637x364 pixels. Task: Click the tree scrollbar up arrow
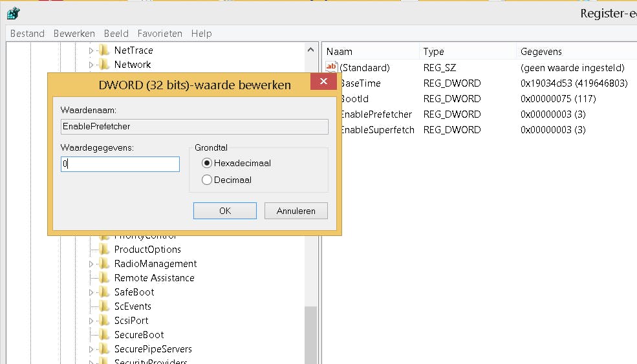coord(311,50)
